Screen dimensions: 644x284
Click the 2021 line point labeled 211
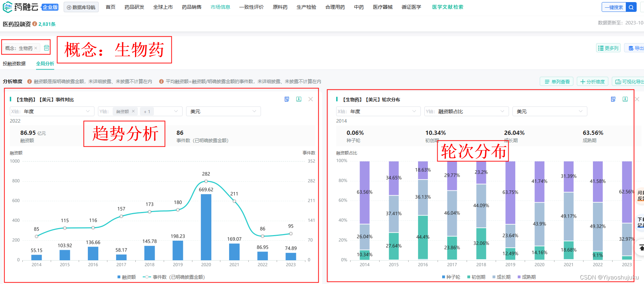click(x=234, y=201)
